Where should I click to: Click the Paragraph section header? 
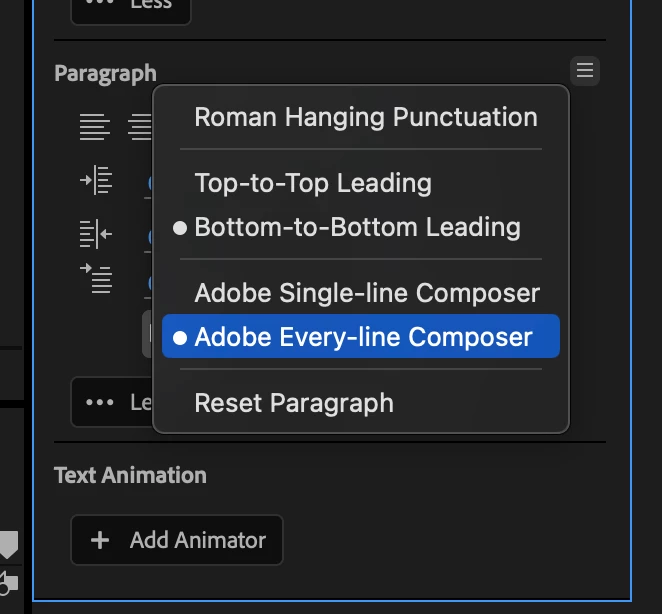pos(105,73)
